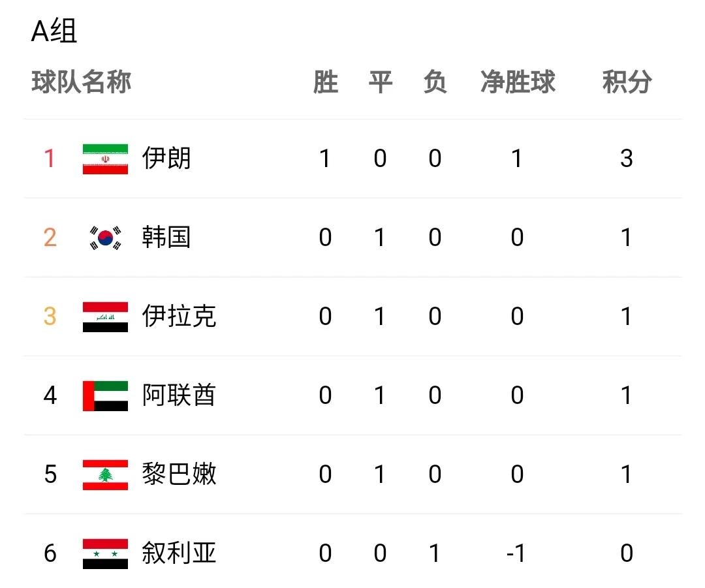Click the Syria flag icon
The height and width of the screenshot is (588, 705).
tap(105, 554)
